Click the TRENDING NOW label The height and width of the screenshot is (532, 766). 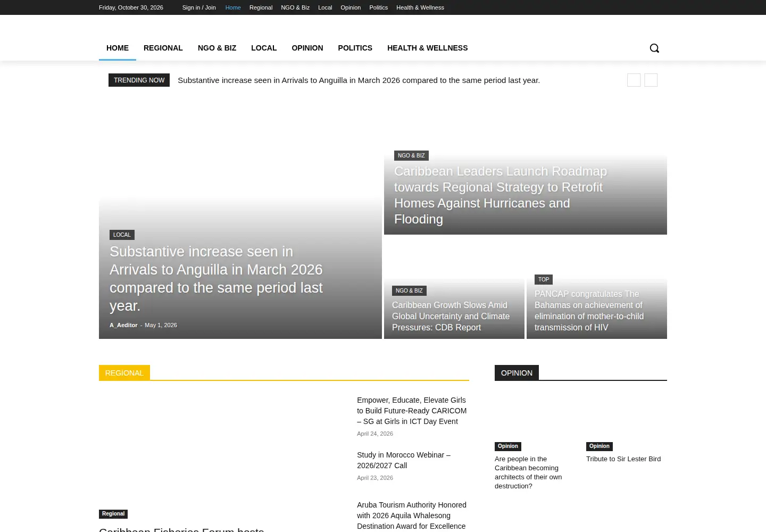coord(139,80)
